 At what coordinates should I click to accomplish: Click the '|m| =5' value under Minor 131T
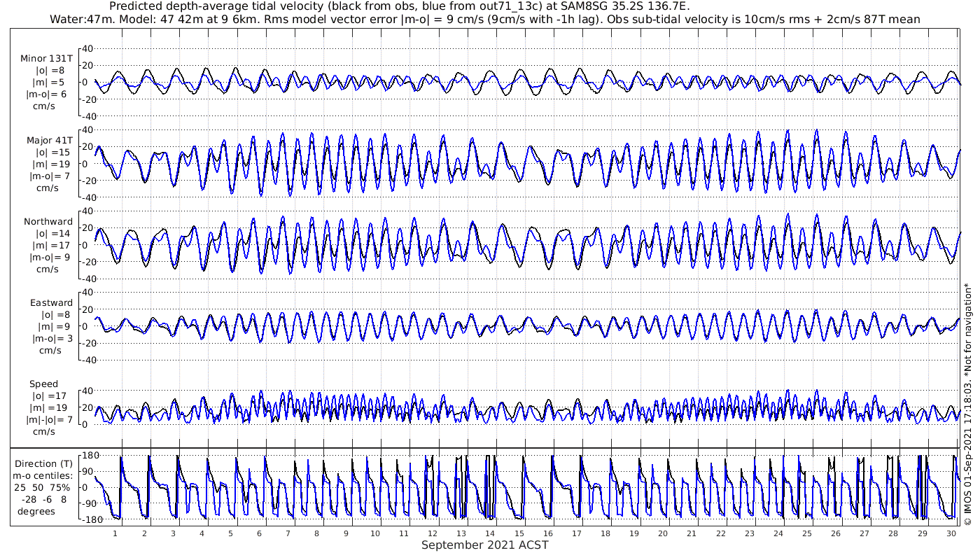pyautogui.click(x=50, y=82)
